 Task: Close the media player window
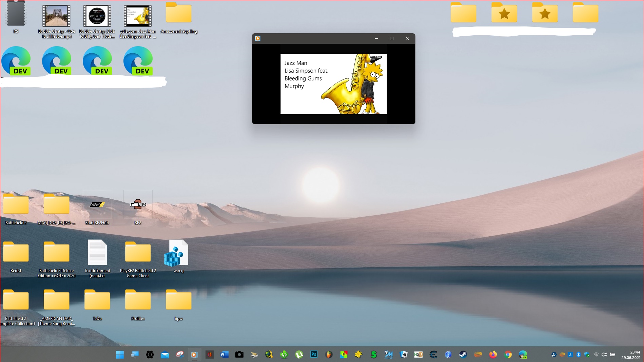[407, 38]
